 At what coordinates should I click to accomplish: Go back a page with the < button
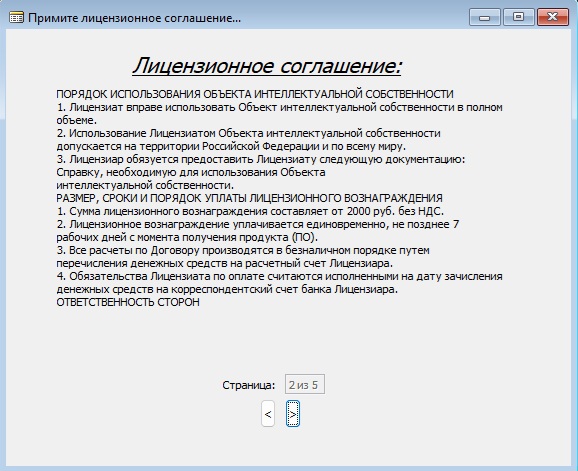click(268, 414)
